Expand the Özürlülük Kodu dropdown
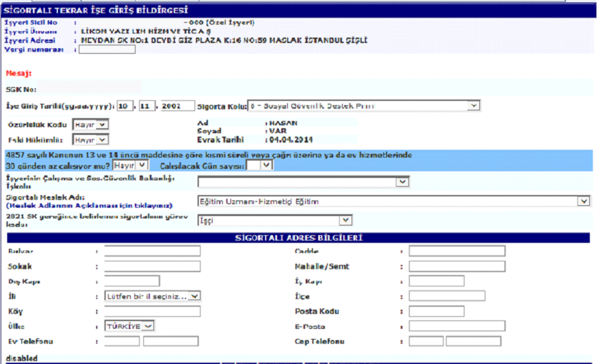The image size is (597, 364). tap(90, 124)
